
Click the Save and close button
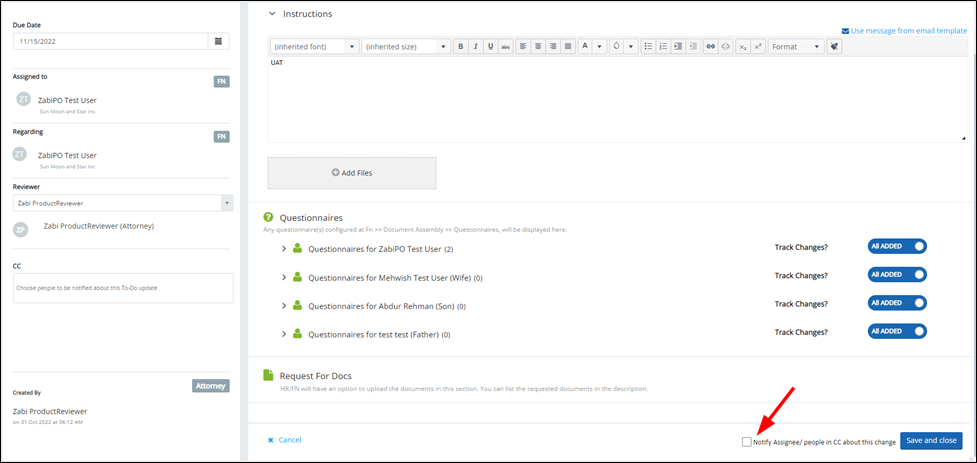[x=930, y=441]
